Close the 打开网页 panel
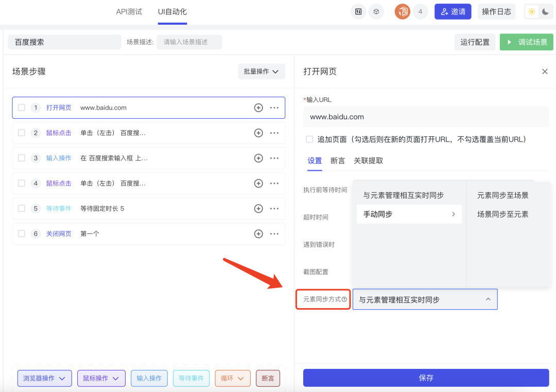Screen dimensions: 556x392 click(545, 72)
